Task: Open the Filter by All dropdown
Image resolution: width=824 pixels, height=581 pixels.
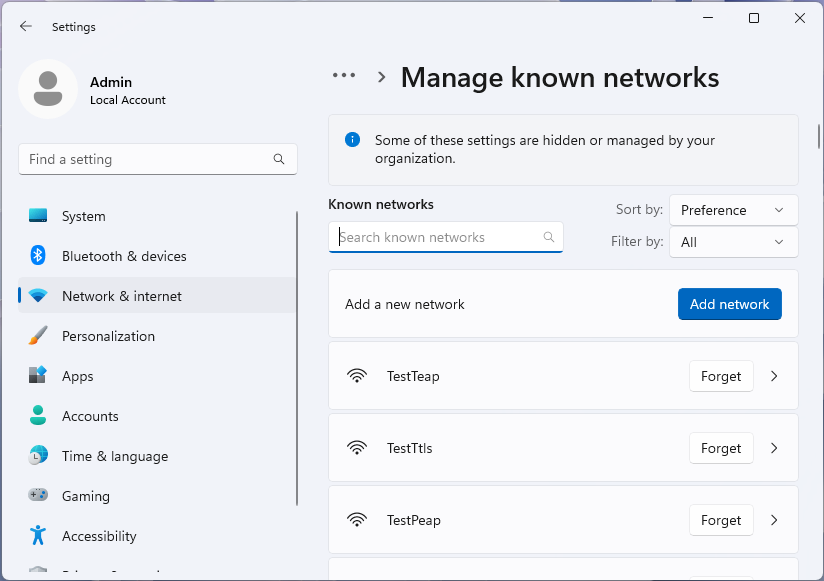Action: tap(733, 242)
